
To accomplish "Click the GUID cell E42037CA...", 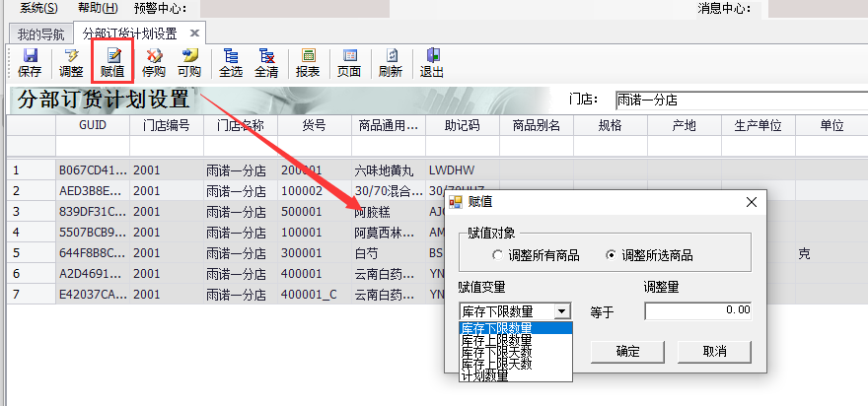I will pyautogui.click(x=93, y=295).
